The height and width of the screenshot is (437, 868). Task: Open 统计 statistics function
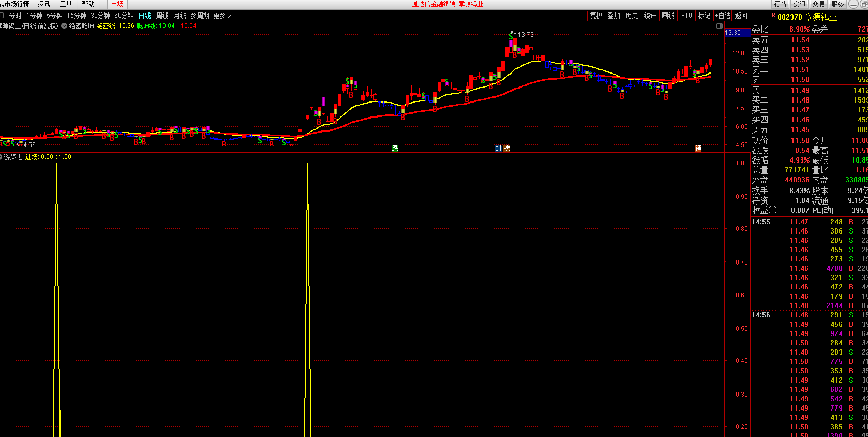pos(650,16)
